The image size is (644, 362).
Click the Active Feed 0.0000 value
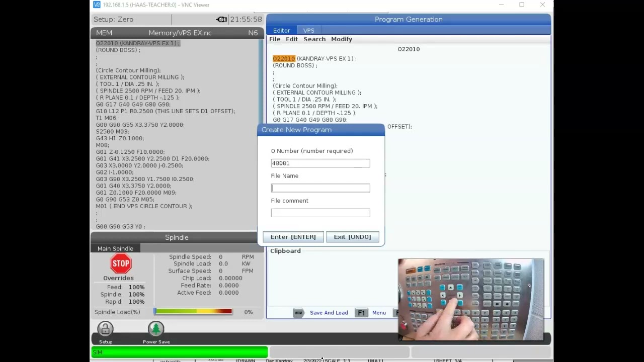228,293
